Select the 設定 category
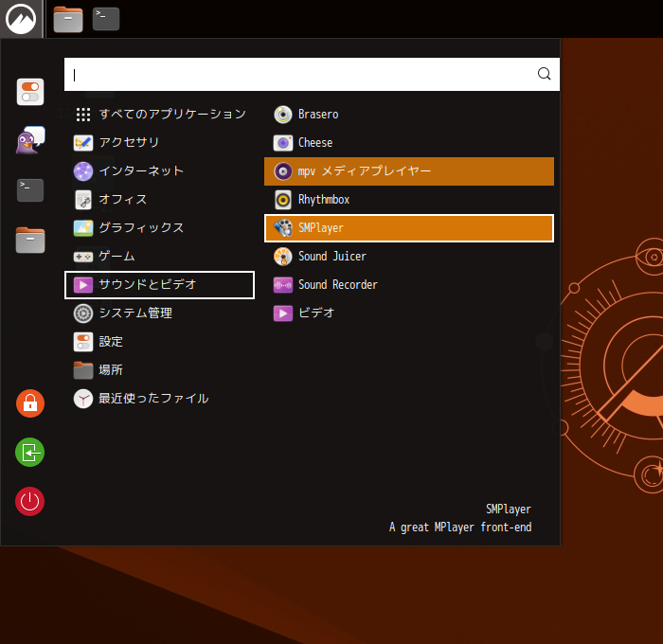The height and width of the screenshot is (644, 663). 160,342
